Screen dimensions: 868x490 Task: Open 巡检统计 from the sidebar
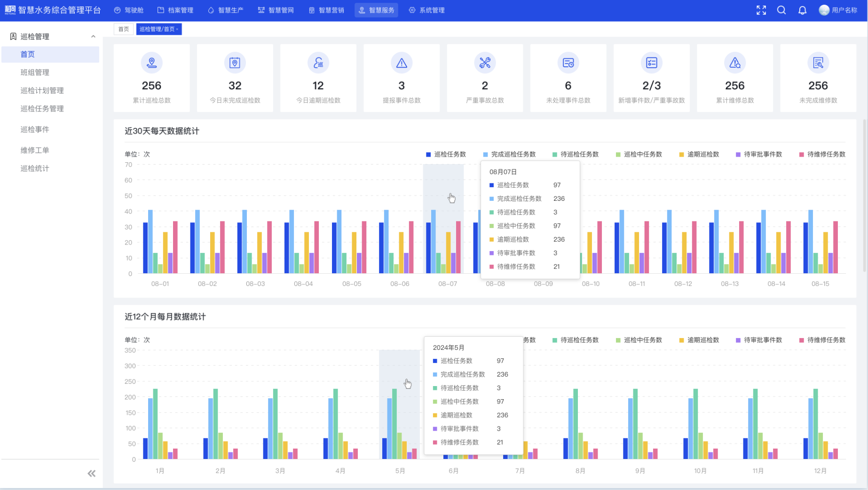click(34, 168)
